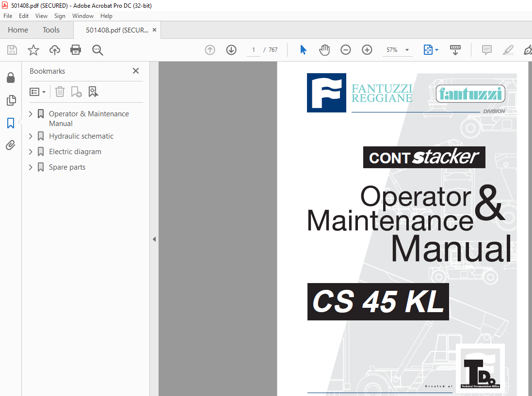
Task: Jump to Electric diagram bookmark
Action: click(x=75, y=152)
